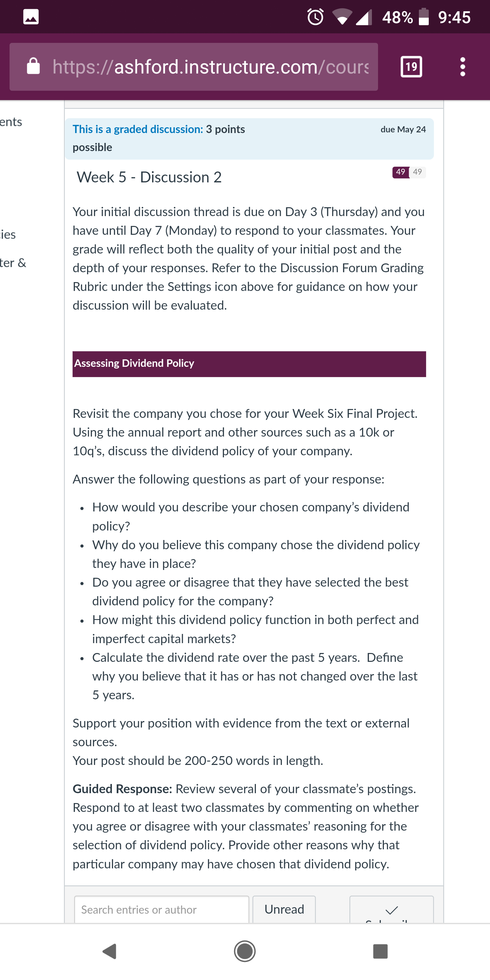This screenshot has height=980, width=490.
Task: Click the total replies count 49
Action: pos(417,172)
